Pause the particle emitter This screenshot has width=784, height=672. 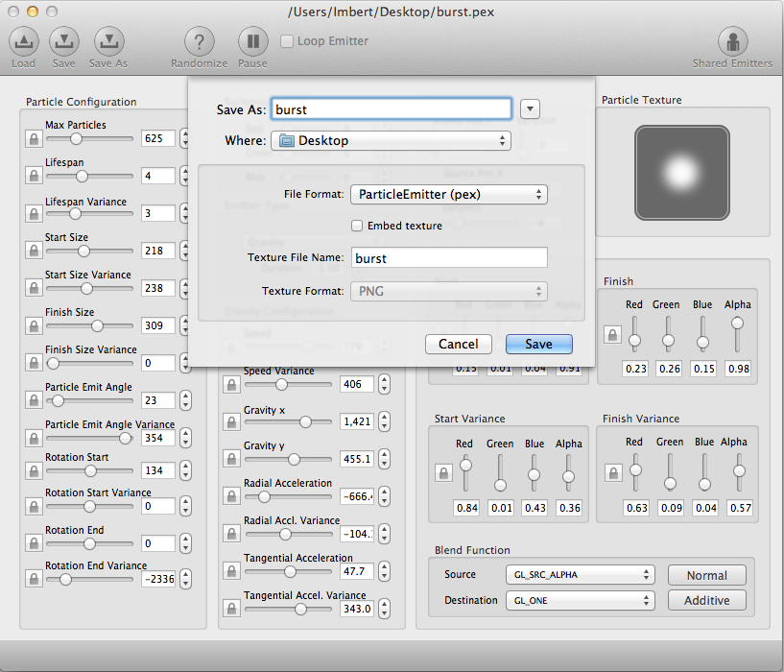(x=252, y=41)
